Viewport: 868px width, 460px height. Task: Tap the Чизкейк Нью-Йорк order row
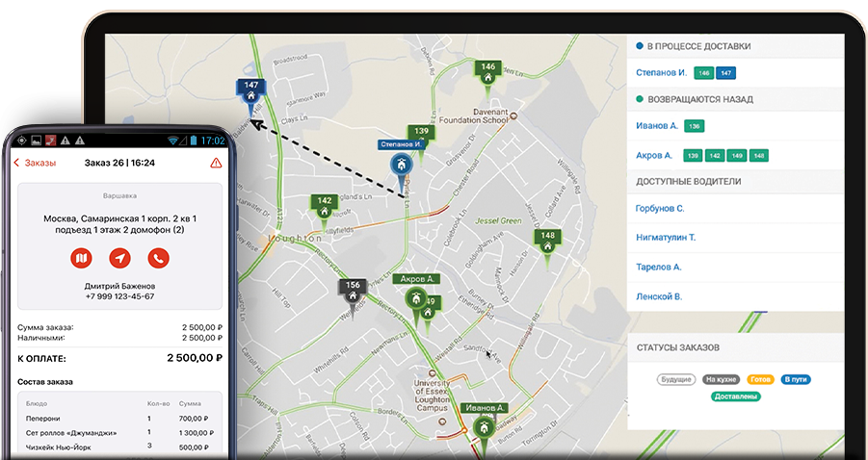pos(119,447)
